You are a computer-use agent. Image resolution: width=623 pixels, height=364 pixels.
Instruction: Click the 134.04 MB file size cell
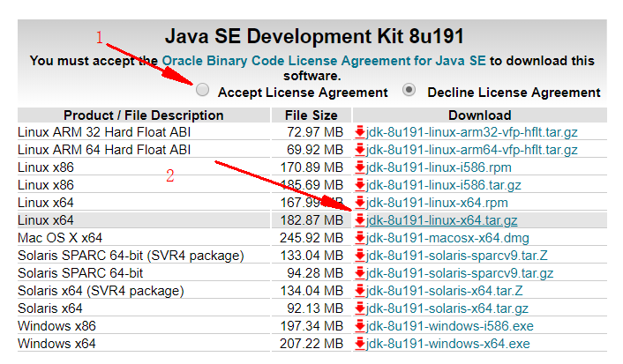311,291
